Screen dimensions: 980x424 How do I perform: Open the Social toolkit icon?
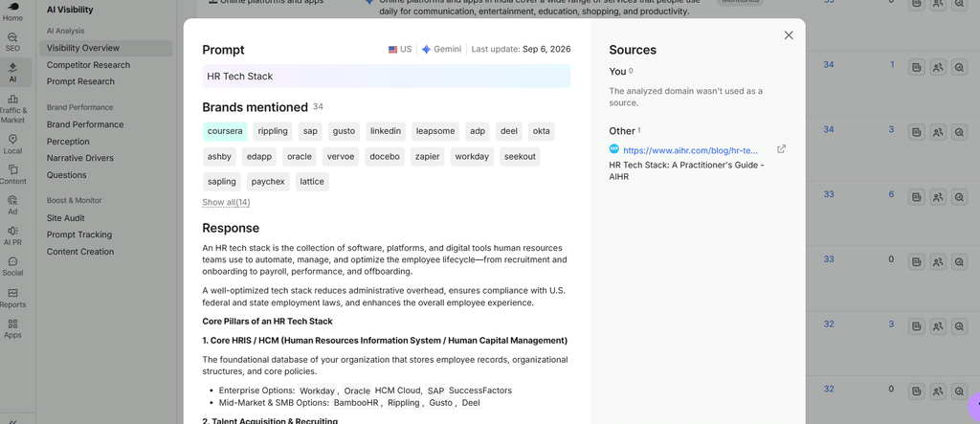[12, 266]
